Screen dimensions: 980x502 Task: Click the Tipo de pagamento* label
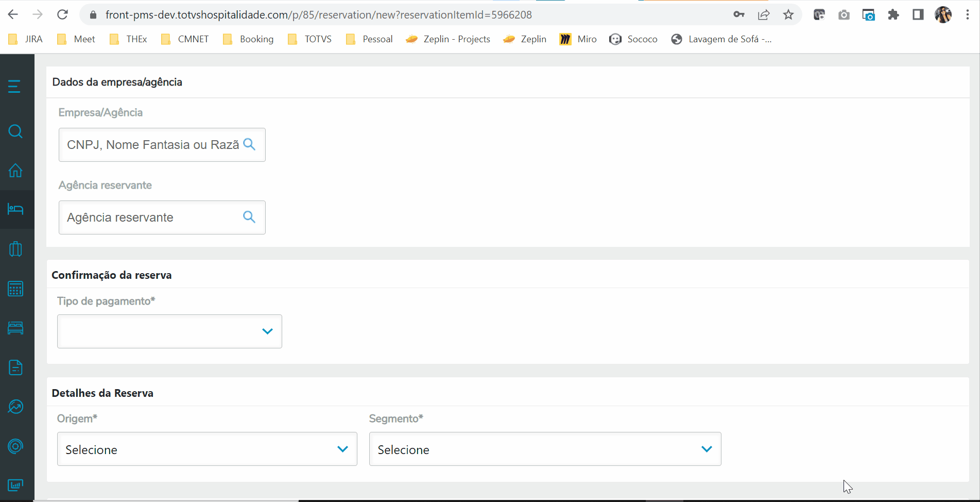tap(106, 301)
